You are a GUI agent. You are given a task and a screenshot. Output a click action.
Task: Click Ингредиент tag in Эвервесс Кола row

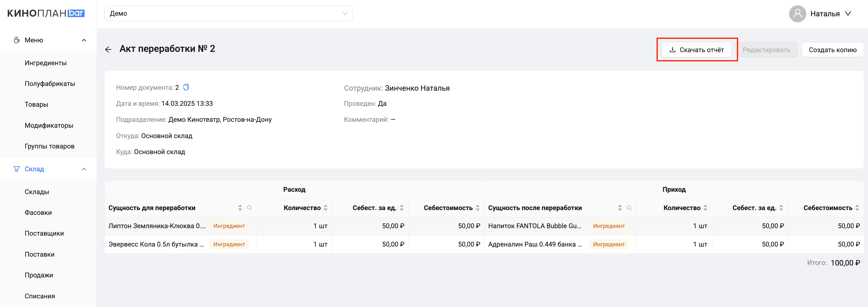(x=229, y=244)
